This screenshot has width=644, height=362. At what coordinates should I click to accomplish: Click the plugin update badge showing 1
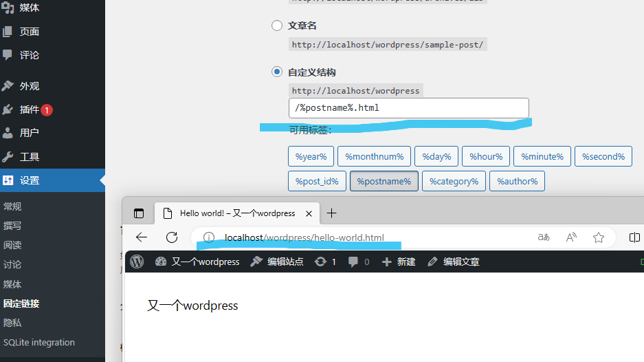pyautogui.click(x=47, y=110)
